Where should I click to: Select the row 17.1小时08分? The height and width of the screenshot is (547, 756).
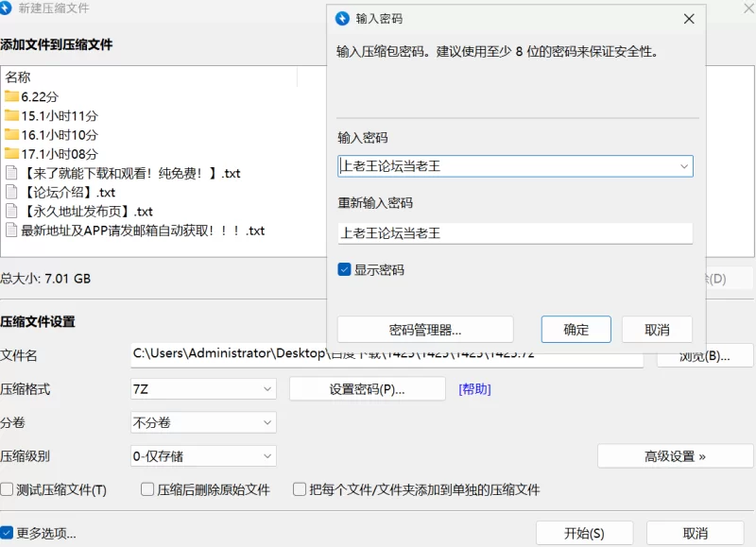(x=60, y=154)
